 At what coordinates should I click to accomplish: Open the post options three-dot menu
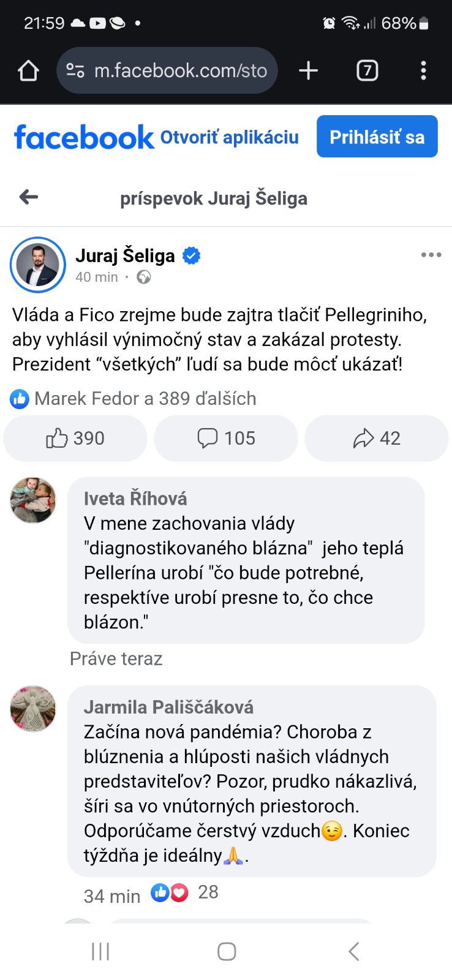coord(431,255)
